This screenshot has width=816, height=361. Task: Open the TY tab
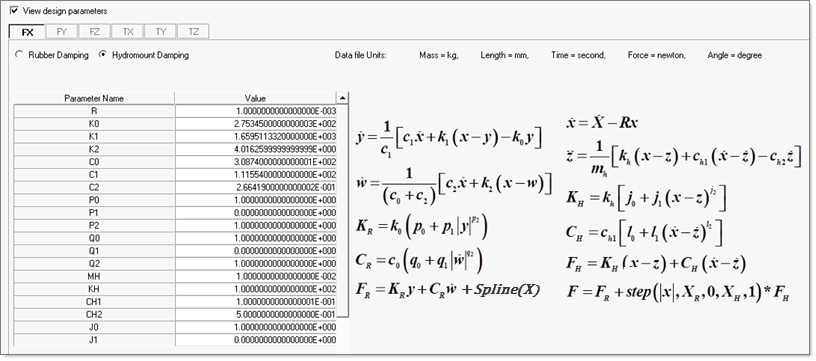point(160,32)
